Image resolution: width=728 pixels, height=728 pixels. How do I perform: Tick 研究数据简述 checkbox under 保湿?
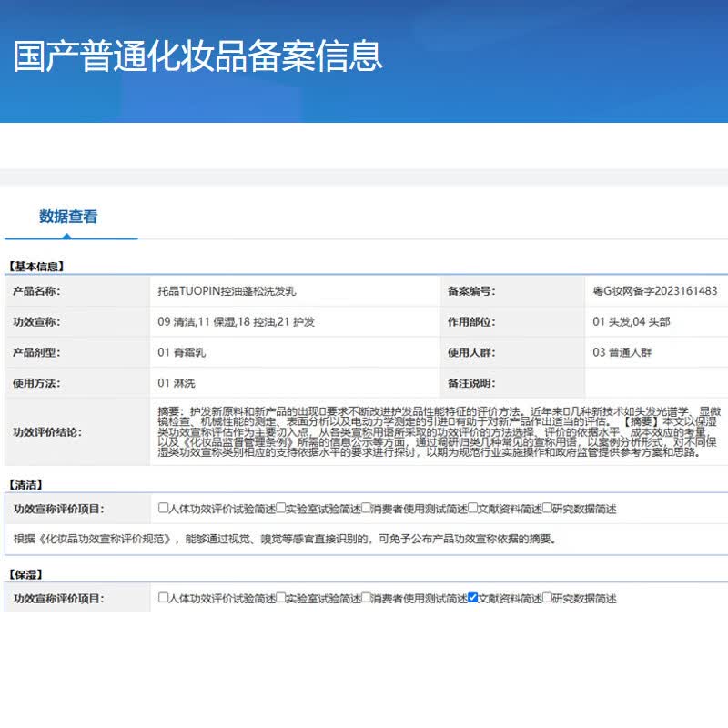547,597
